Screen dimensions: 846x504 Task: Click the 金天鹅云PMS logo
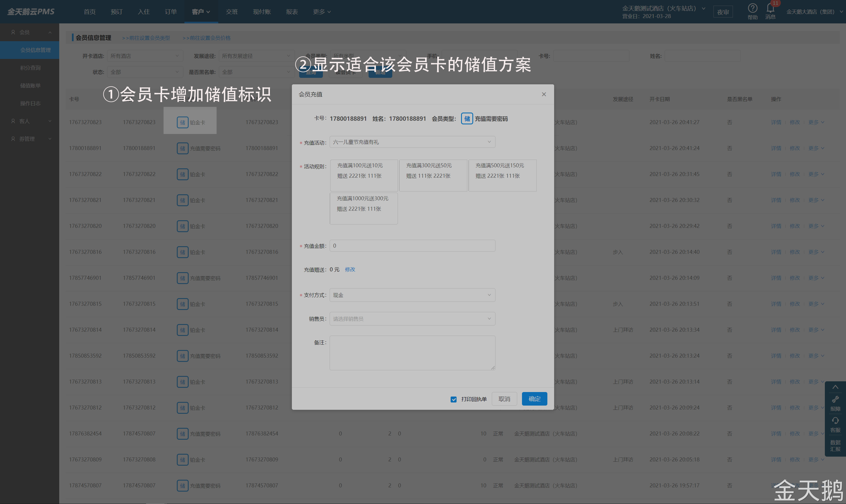(31, 12)
